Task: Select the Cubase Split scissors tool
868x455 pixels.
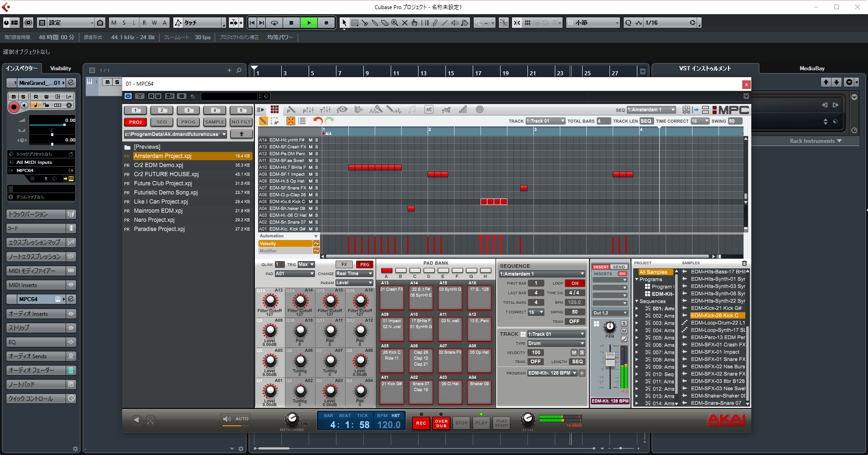Action: 365,23
